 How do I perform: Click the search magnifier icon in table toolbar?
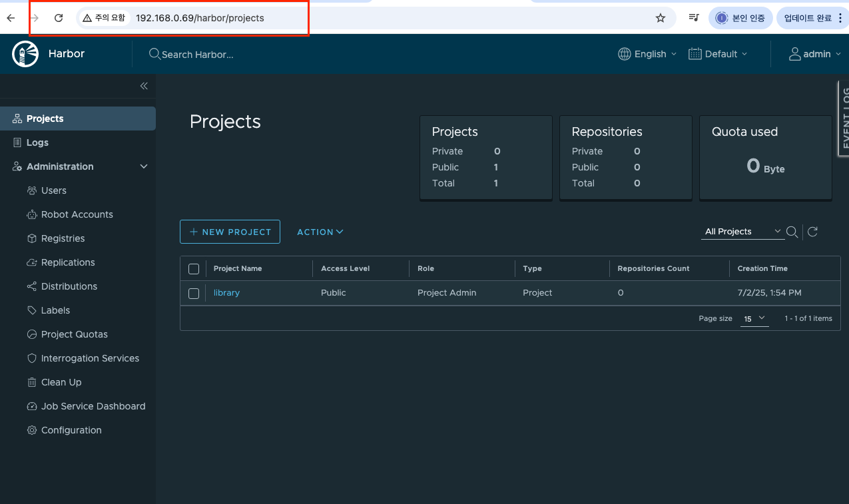point(792,232)
